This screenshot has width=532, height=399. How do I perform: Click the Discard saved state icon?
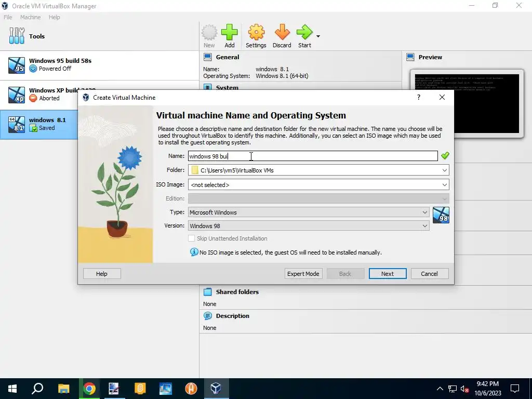[x=282, y=32]
